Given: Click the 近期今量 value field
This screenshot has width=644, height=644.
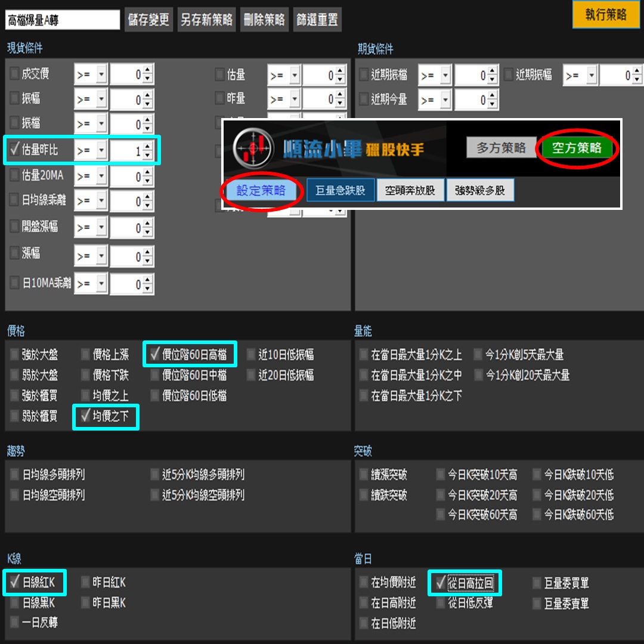Looking at the screenshot, I should (x=470, y=100).
